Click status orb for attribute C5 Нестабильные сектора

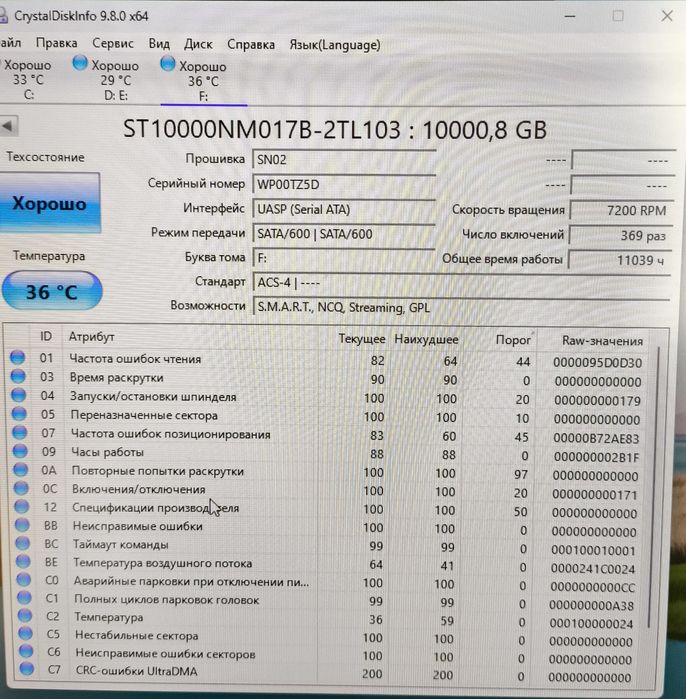coord(25,633)
